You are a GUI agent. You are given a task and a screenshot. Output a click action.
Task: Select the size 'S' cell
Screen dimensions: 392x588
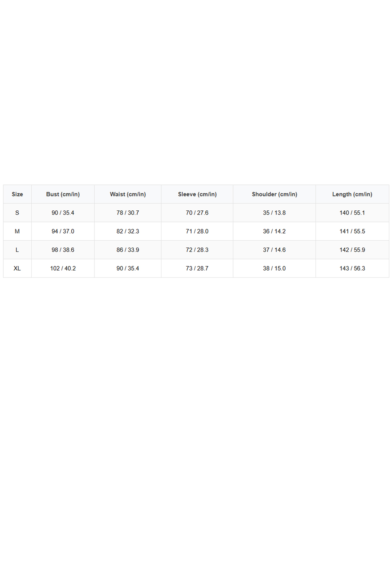pos(17,213)
